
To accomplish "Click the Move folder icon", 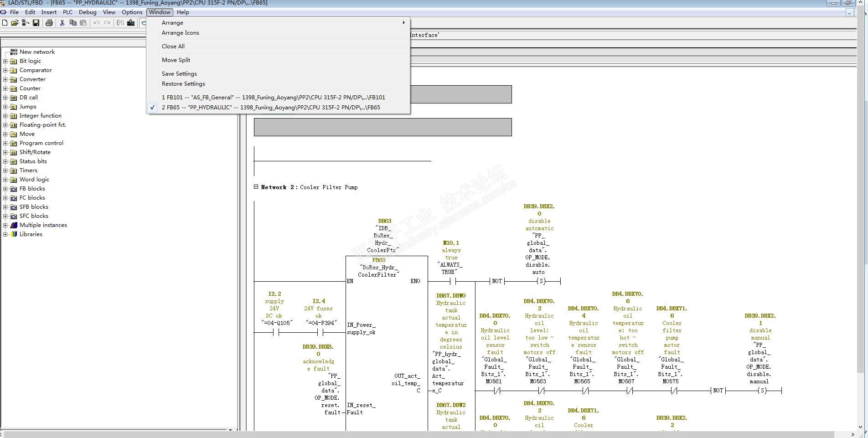I will coord(14,134).
